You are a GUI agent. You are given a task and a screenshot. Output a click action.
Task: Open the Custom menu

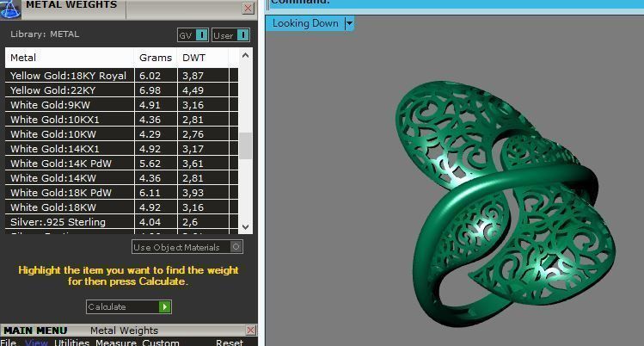click(161, 343)
